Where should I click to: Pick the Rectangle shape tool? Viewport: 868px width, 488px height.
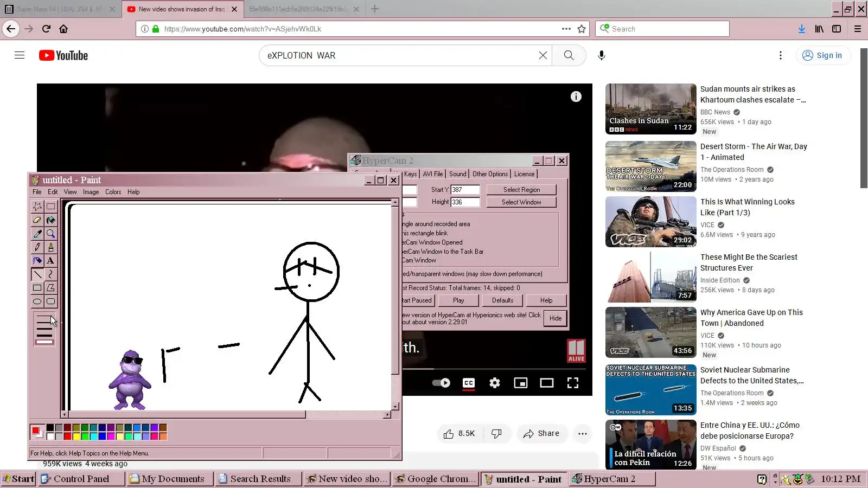click(37, 287)
